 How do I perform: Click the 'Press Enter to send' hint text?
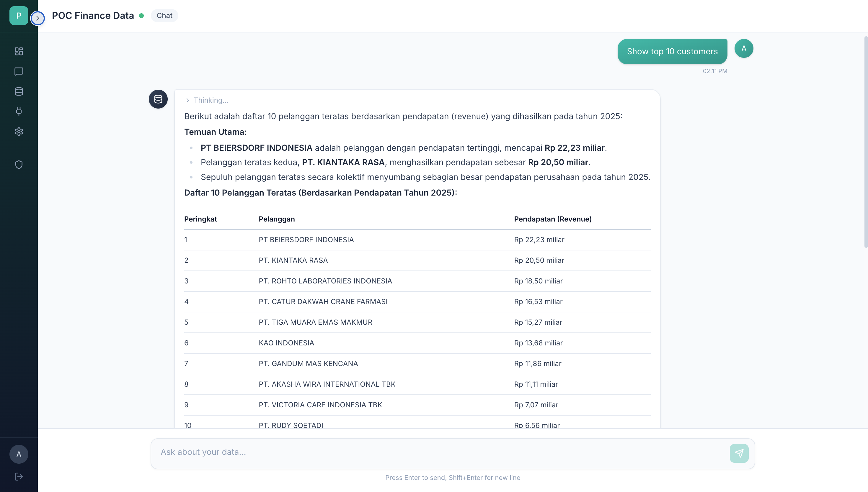click(x=453, y=478)
